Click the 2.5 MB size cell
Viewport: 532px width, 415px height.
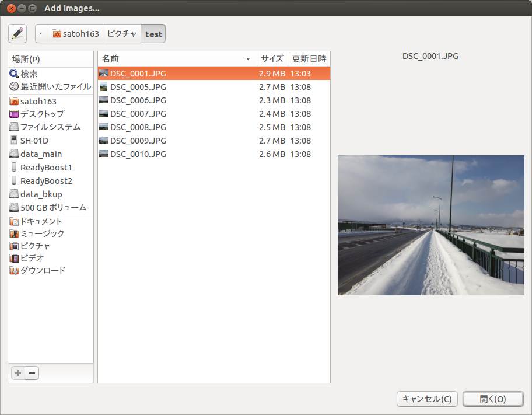272,127
